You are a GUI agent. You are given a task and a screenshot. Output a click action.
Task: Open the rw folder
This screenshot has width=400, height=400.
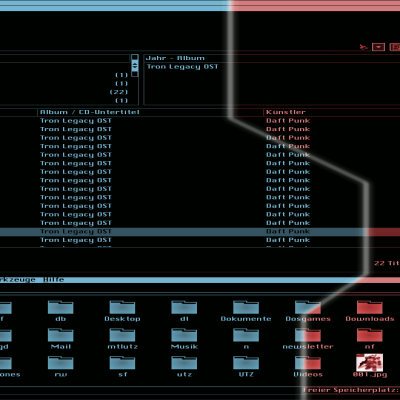point(60,367)
